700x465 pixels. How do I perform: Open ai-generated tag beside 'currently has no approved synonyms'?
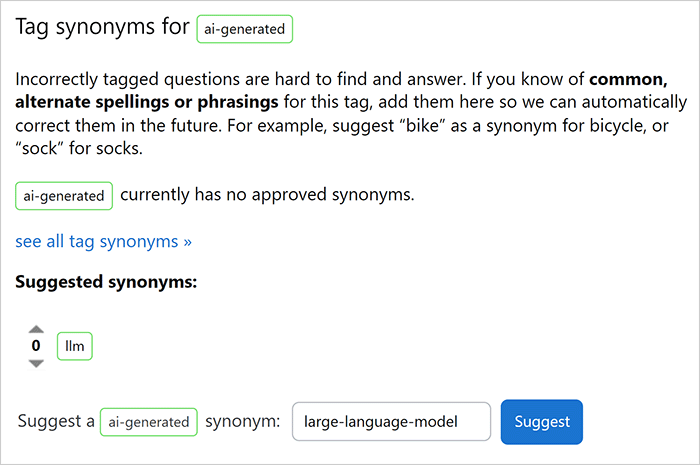click(64, 196)
